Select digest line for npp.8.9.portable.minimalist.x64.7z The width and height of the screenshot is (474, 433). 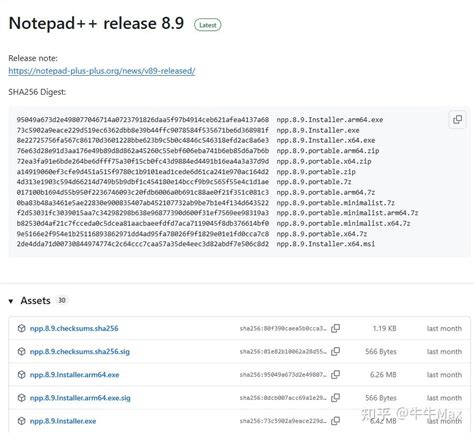(213, 223)
